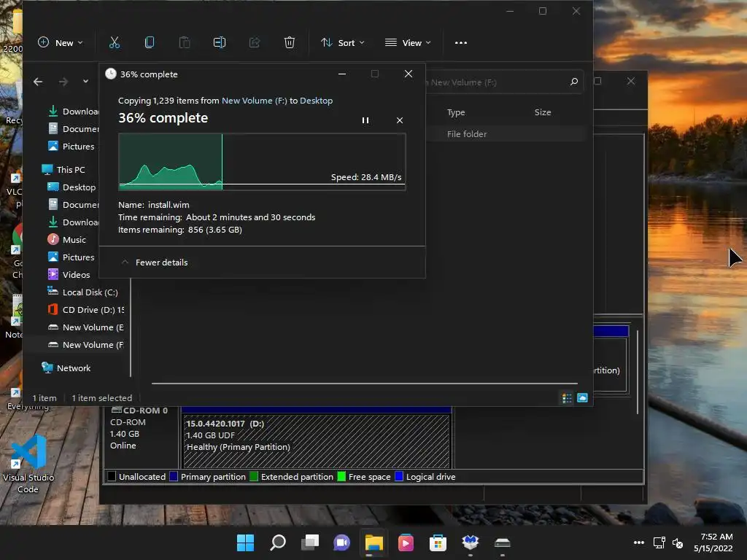Open Music folder in navigation pane
The width and height of the screenshot is (747, 560).
(x=67, y=239)
